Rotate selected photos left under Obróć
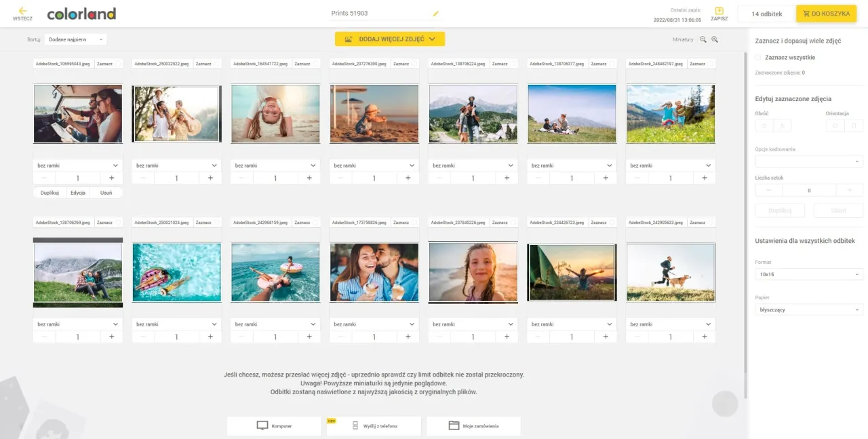Screen dimensions: 868x439 point(764,126)
